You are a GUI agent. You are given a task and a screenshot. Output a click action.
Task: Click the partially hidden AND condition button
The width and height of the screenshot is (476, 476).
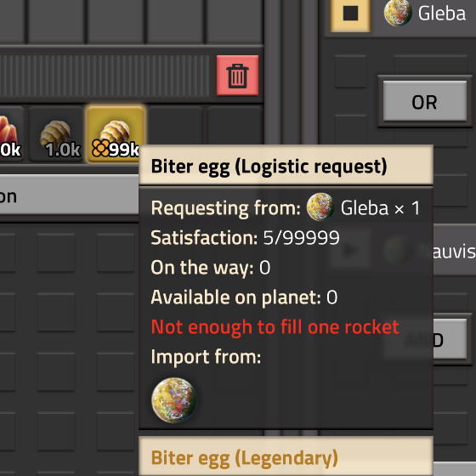pos(450,339)
